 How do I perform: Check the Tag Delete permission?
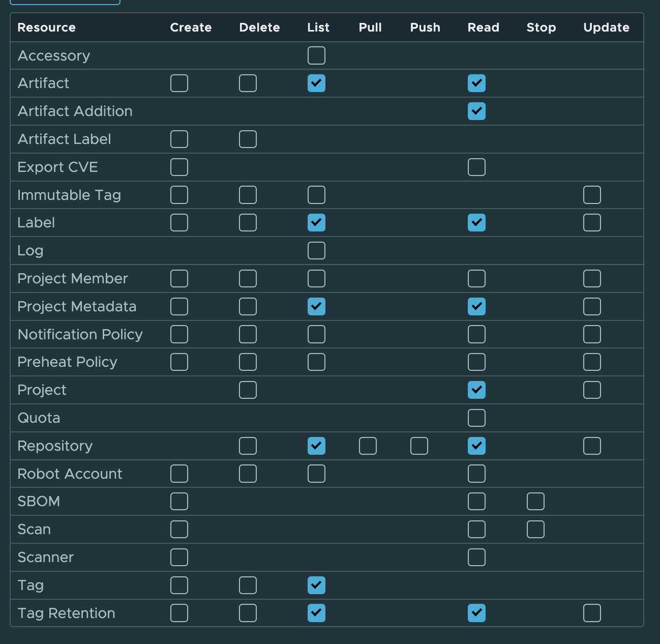coord(248,586)
